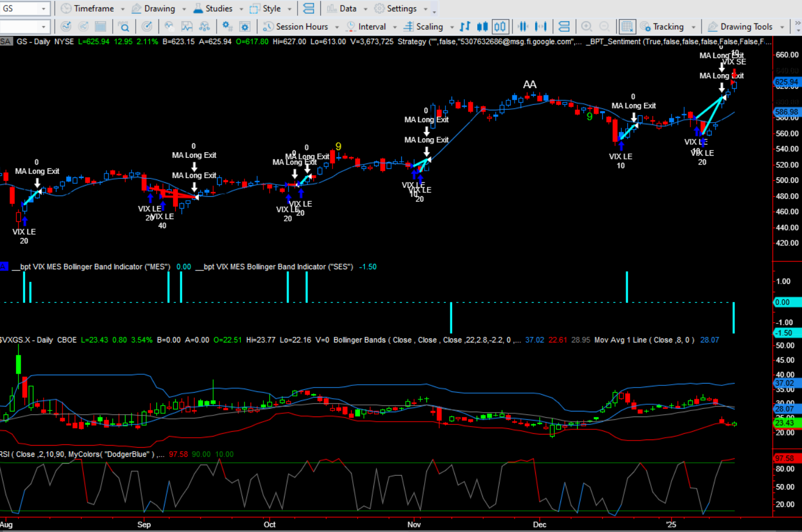Click the '25 label on time axis
This screenshot has width=802, height=532.
(671, 525)
